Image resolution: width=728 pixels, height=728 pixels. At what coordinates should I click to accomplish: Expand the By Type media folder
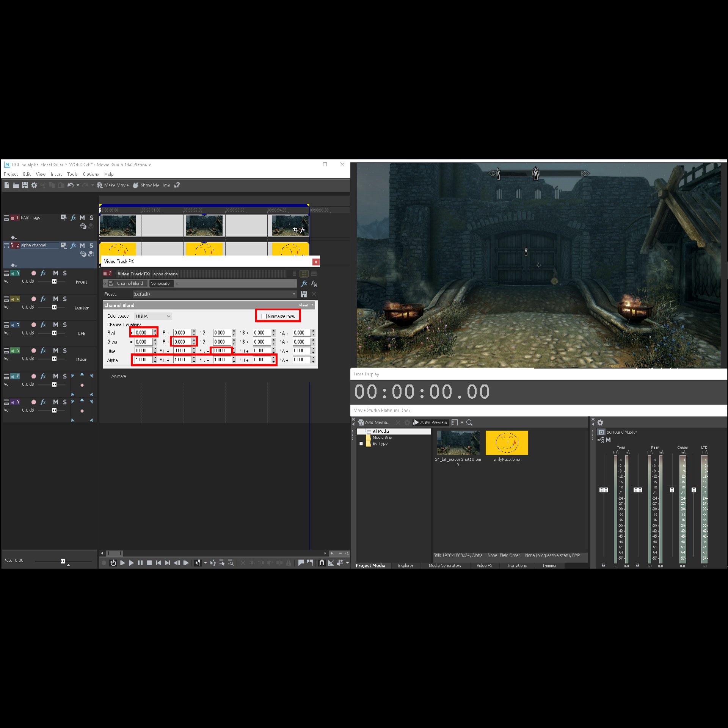click(361, 444)
